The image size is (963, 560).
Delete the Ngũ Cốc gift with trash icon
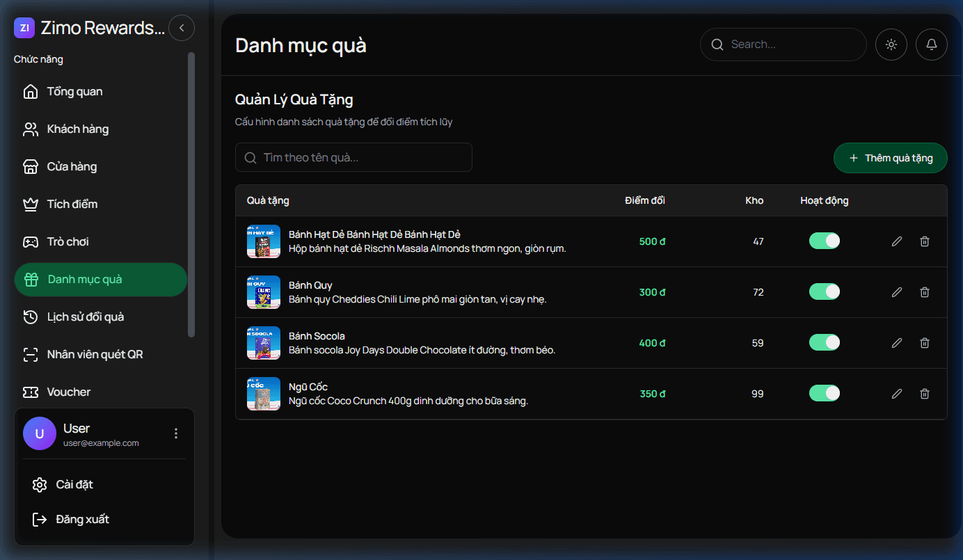(x=924, y=394)
